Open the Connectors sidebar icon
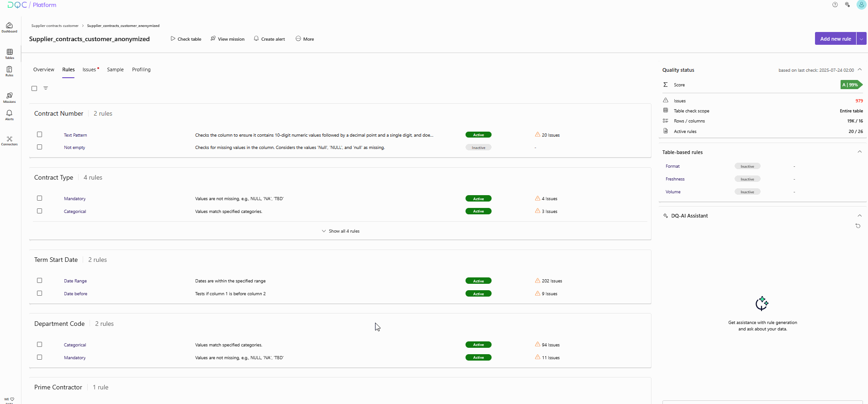This screenshot has width=868, height=404. coord(9,141)
